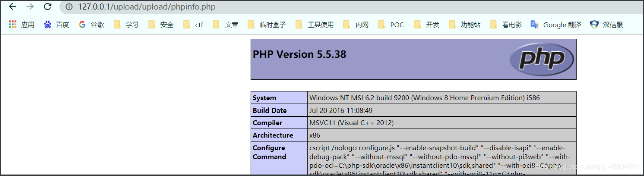The image size is (644, 176).
Task: Click the x86 architecture value
Action: pos(315,135)
